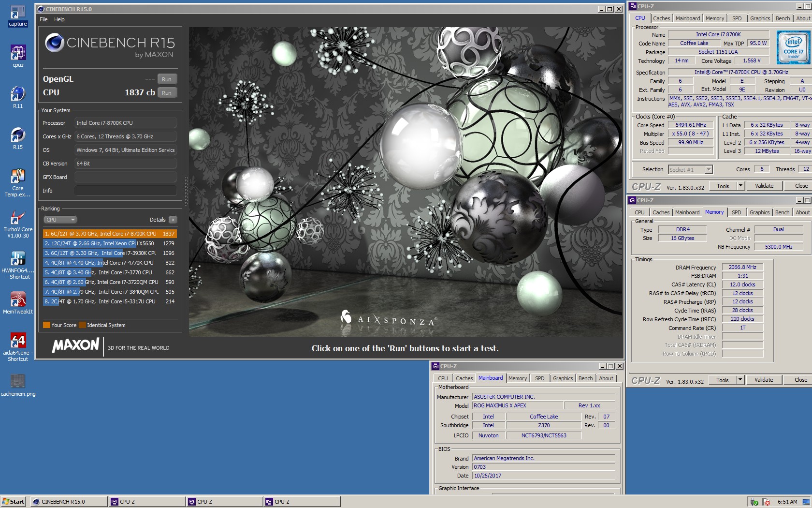Open the R15 desktop shortcut
This screenshot has width=812, height=508.
[18, 135]
